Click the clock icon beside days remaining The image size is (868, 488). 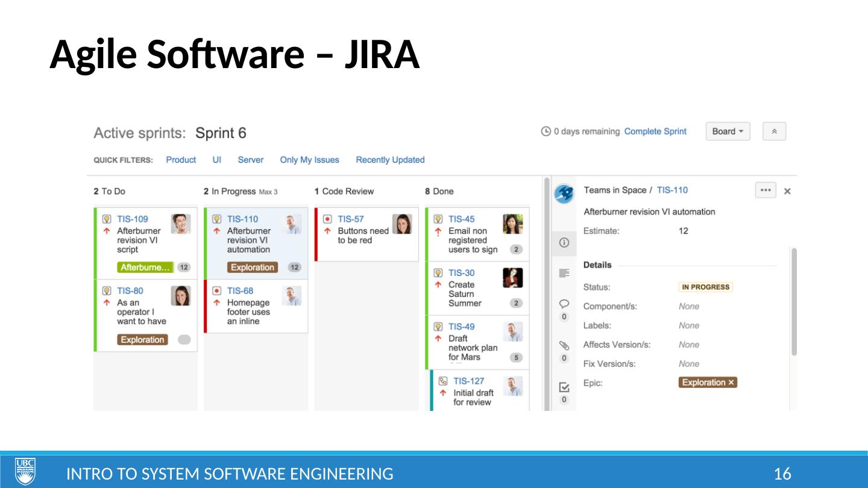[546, 131]
